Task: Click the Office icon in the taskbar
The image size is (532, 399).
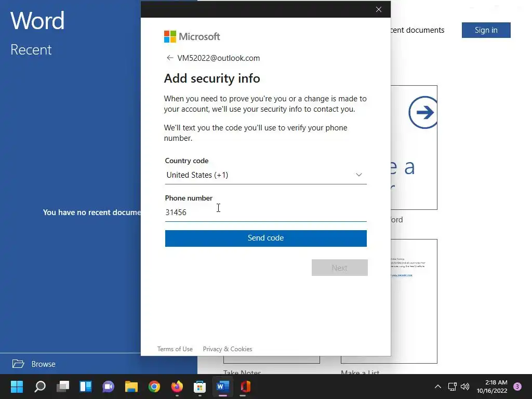Action: (245, 387)
